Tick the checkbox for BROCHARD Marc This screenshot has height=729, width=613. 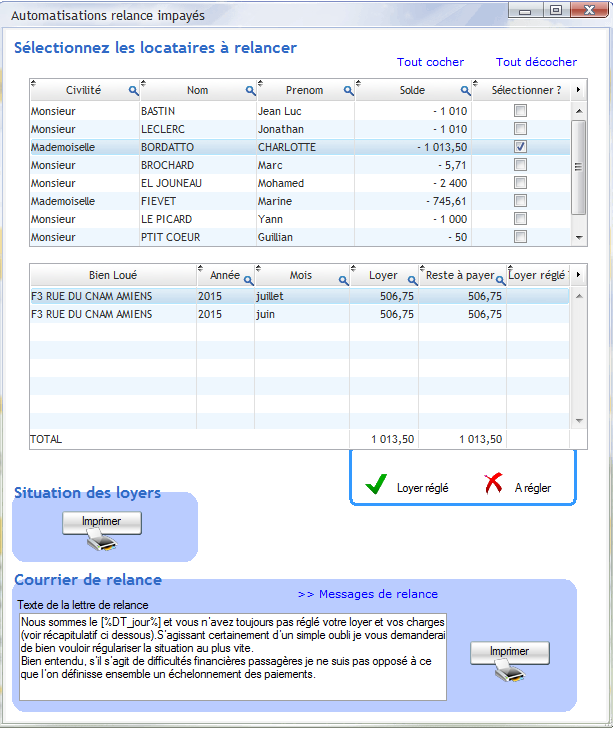click(x=520, y=165)
